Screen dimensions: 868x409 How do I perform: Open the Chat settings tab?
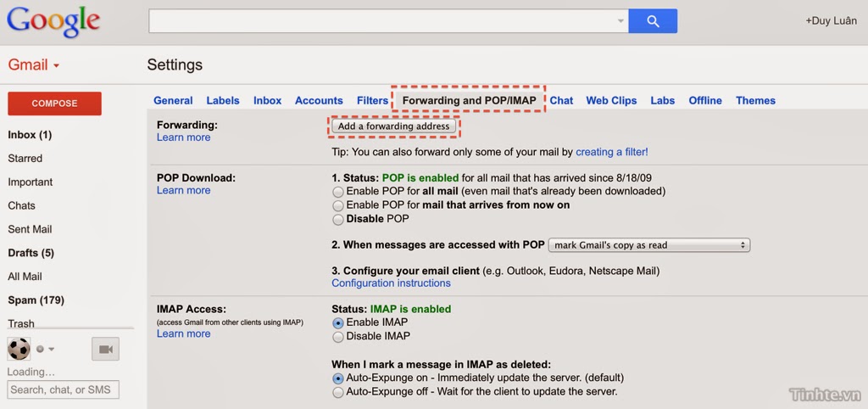[x=561, y=100]
